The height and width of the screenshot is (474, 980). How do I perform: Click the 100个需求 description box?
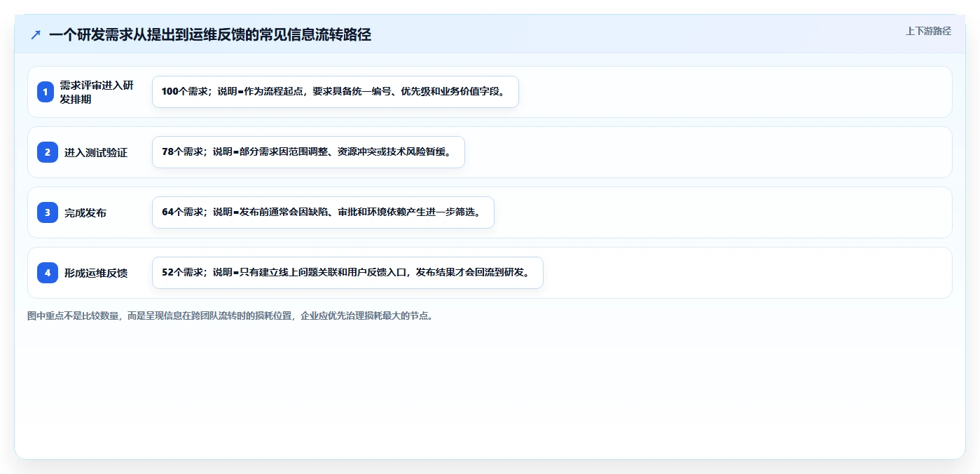click(x=336, y=92)
